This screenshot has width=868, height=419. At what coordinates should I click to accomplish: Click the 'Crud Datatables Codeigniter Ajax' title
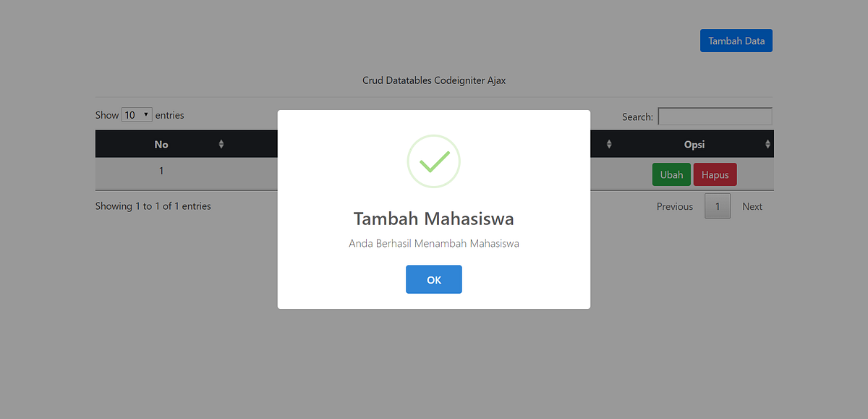433,80
